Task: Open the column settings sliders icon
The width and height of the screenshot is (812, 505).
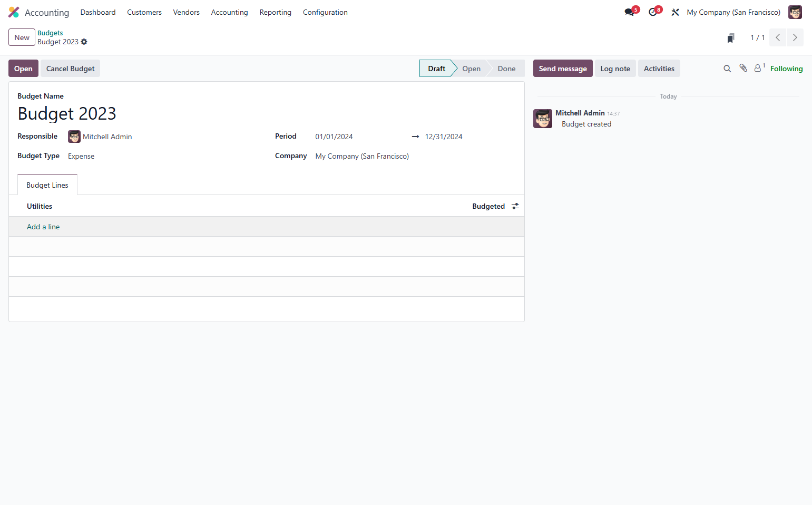Action: tap(515, 206)
